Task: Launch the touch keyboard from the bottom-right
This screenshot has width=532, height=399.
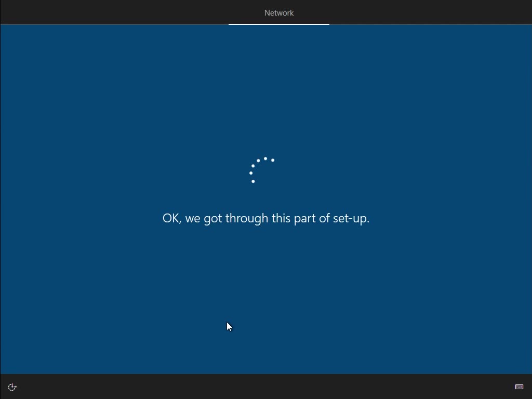Action: (519, 387)
